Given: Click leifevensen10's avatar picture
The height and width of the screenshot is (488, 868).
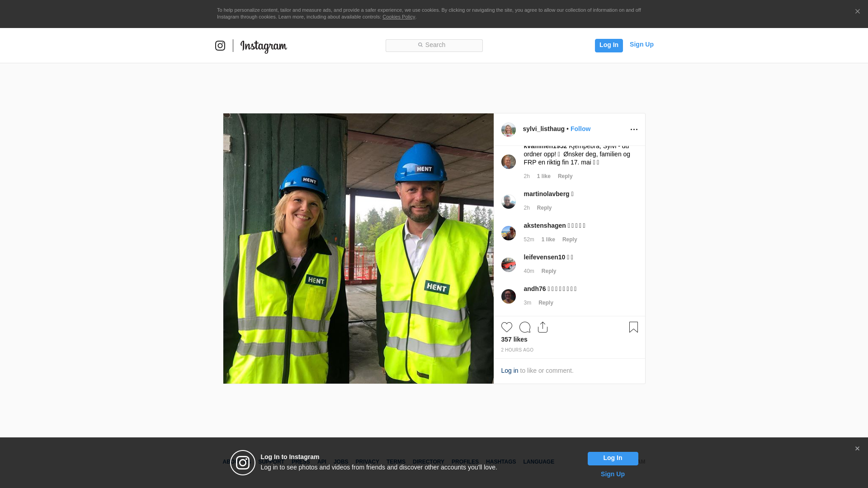Looking at the screenshot, I should click(x=509, y=265).
